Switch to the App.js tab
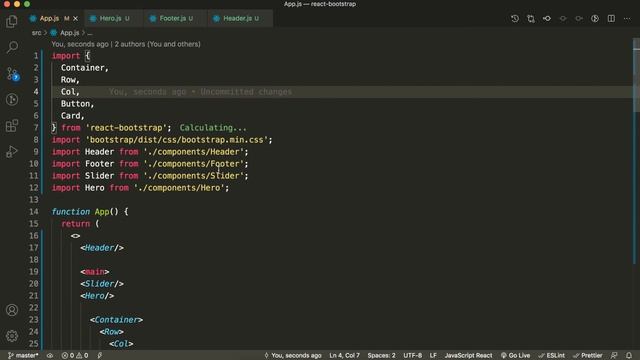 click(49, 18)
